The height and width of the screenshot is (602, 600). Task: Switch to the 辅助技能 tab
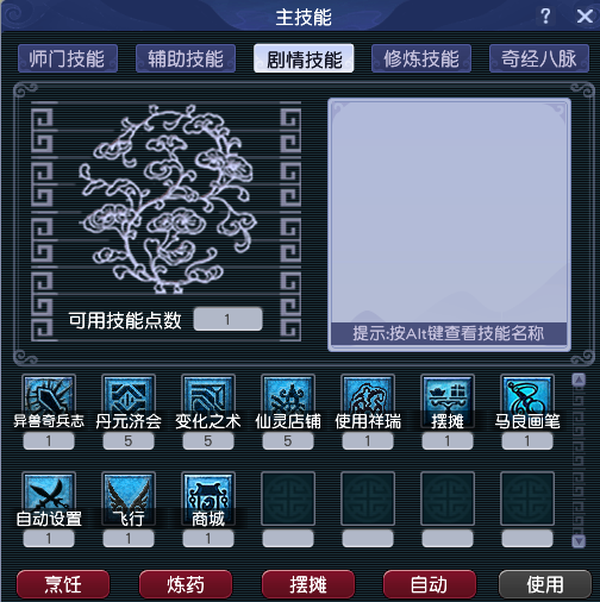pos(186,59)
